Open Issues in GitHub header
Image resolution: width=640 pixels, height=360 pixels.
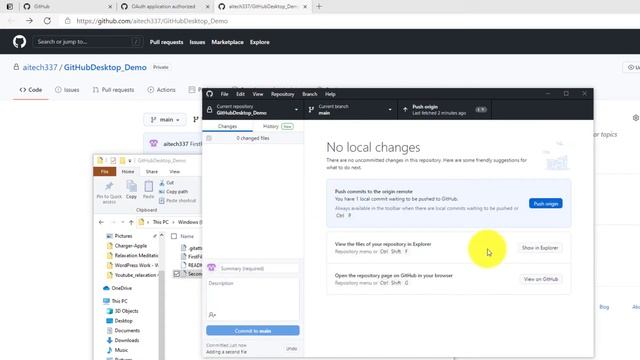197,42
